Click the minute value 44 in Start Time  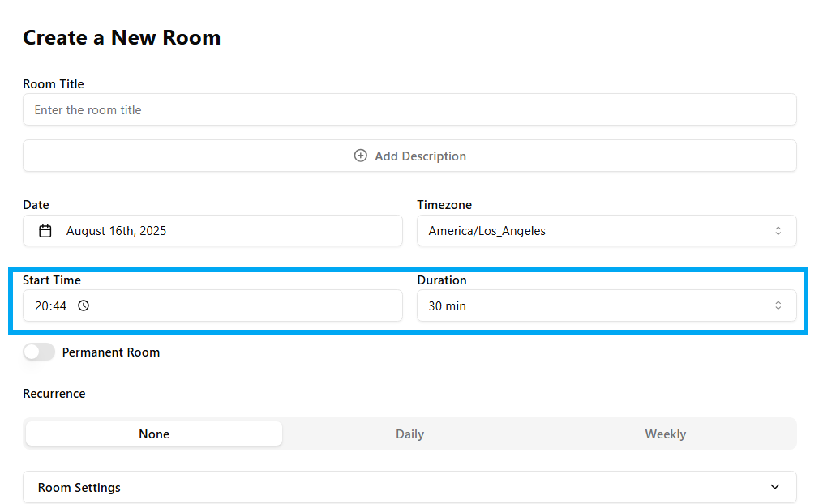pos(59,306)
